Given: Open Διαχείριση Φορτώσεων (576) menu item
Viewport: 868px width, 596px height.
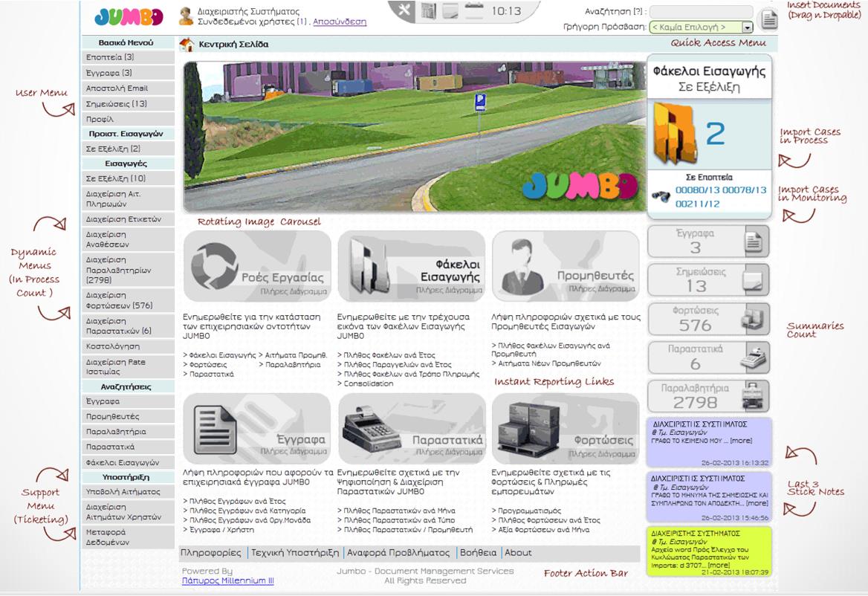Looking at the screenshot, I should (x=128, y=300).
